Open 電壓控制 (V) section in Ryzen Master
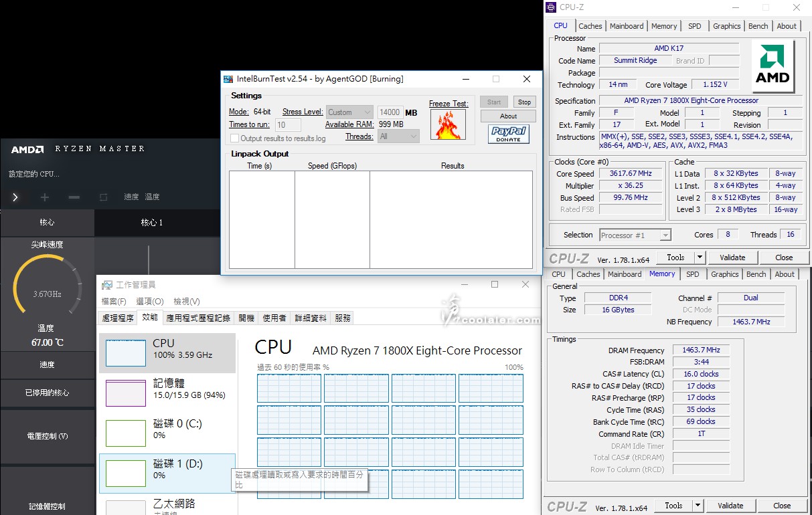 [47, 436]
